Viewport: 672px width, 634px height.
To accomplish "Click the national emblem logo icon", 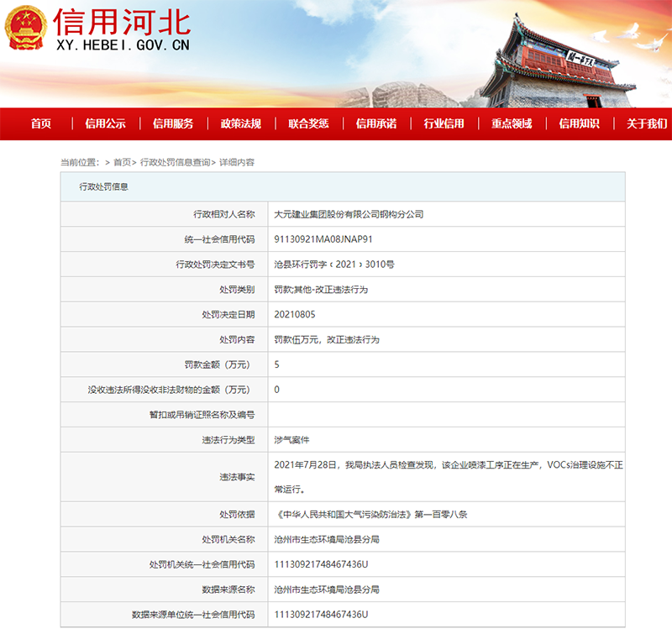I will click(x=26, y=29).
